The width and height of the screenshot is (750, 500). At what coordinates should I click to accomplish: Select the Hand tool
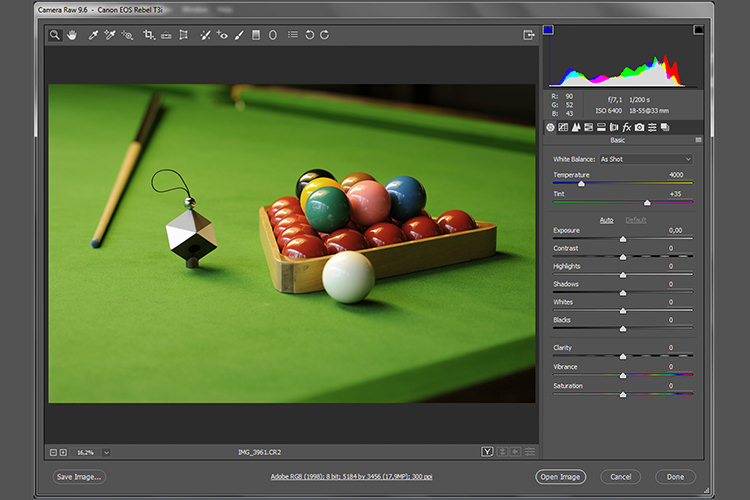click(x=72, y=35)
